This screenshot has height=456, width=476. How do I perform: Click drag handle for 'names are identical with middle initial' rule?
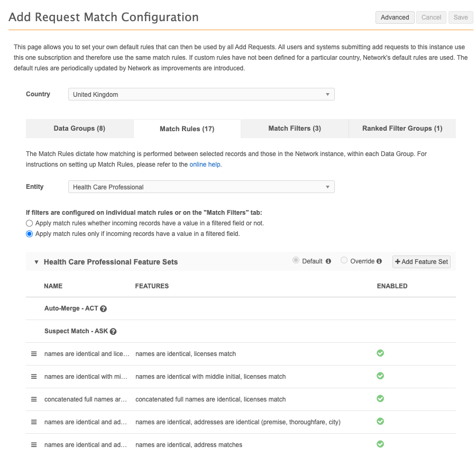(34, 377)
